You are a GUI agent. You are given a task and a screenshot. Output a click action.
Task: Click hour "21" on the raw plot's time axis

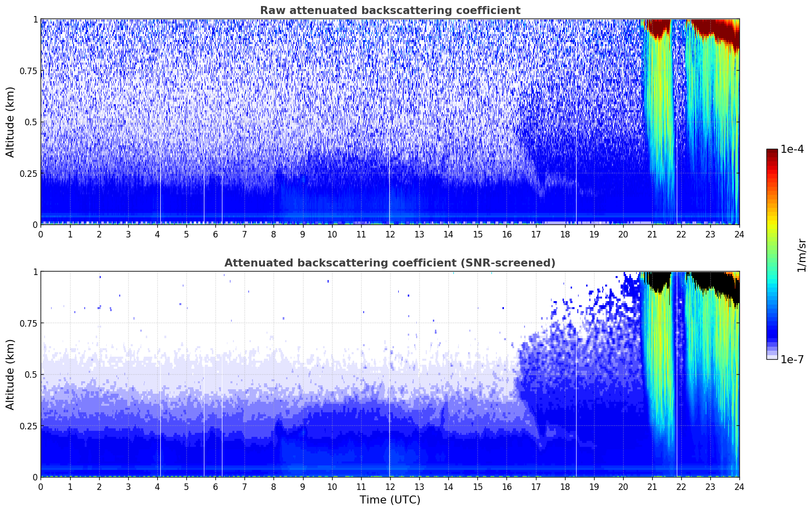pyautogui.click(x=652, y=234)
